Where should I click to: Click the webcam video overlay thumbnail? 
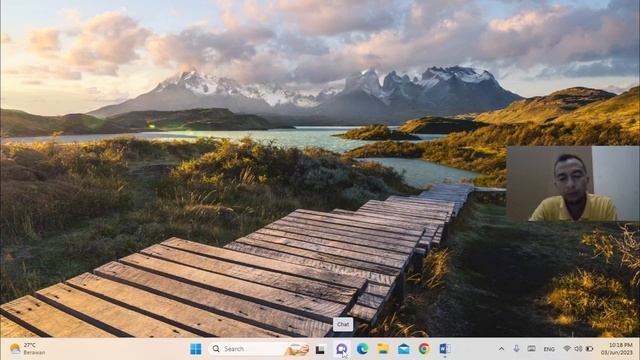click(x=573, y=184)
